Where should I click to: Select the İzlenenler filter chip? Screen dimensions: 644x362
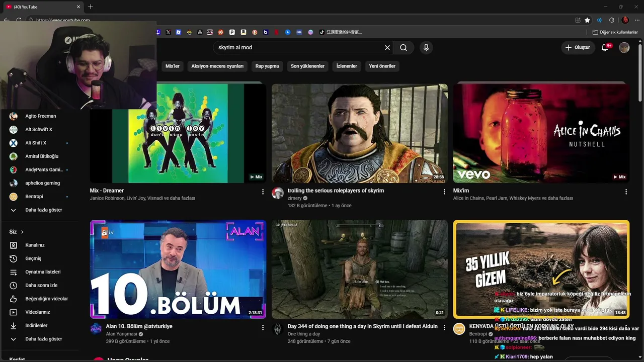tap(347, 66)
